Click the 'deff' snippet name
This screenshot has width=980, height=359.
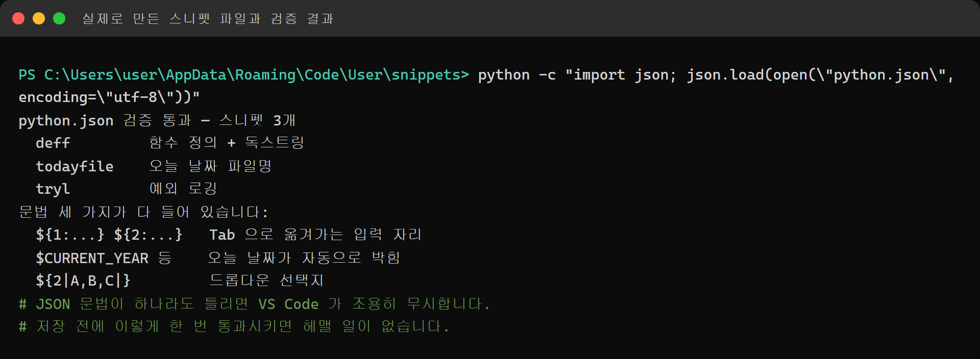tap(53, 143)
